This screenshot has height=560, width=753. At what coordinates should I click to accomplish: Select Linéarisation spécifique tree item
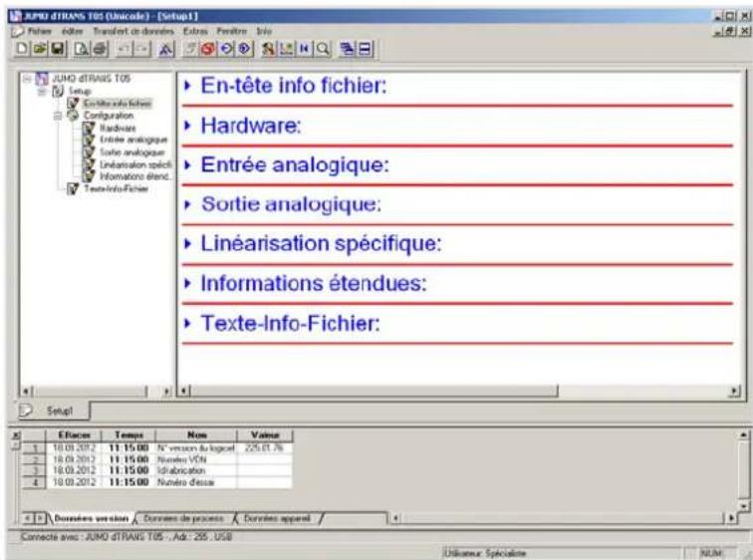coord(135,164)
